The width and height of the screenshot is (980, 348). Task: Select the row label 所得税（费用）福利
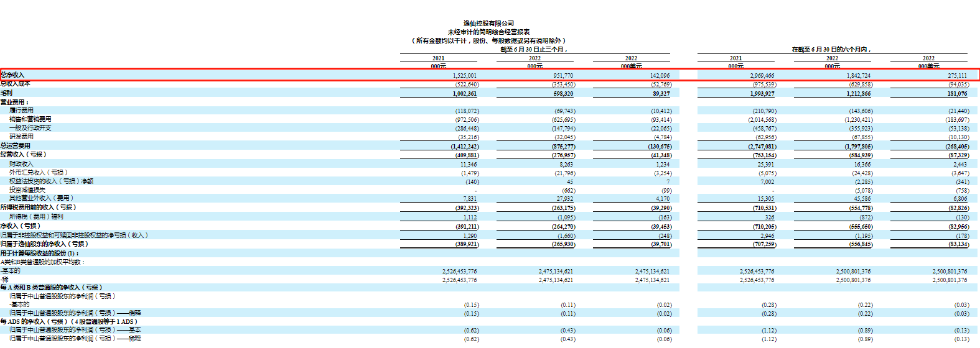[36, 216]
